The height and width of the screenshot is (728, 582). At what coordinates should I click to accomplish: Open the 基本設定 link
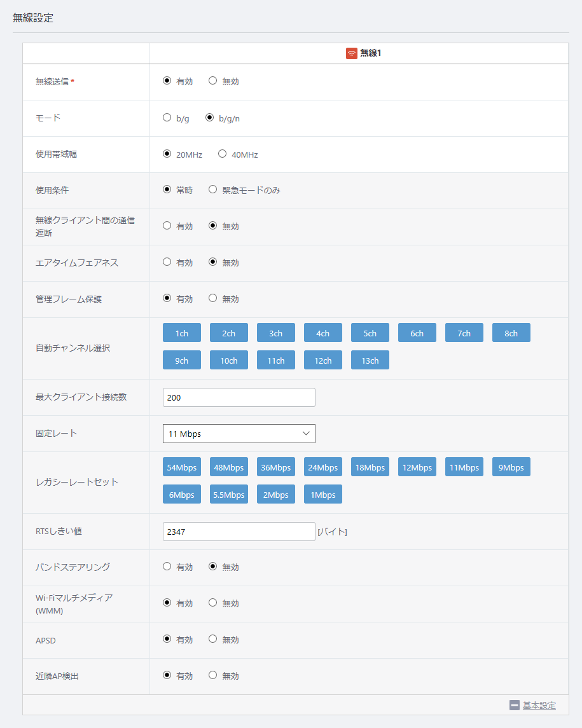pos(539,705)
